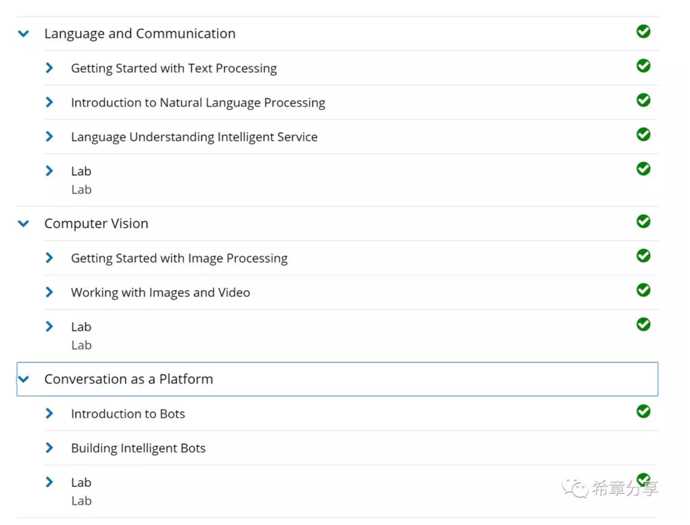Click completion checkmark for Language Understanding Intelligent Service
The width and height of the screenshot is (690, 525).
(x=643, y=135)
